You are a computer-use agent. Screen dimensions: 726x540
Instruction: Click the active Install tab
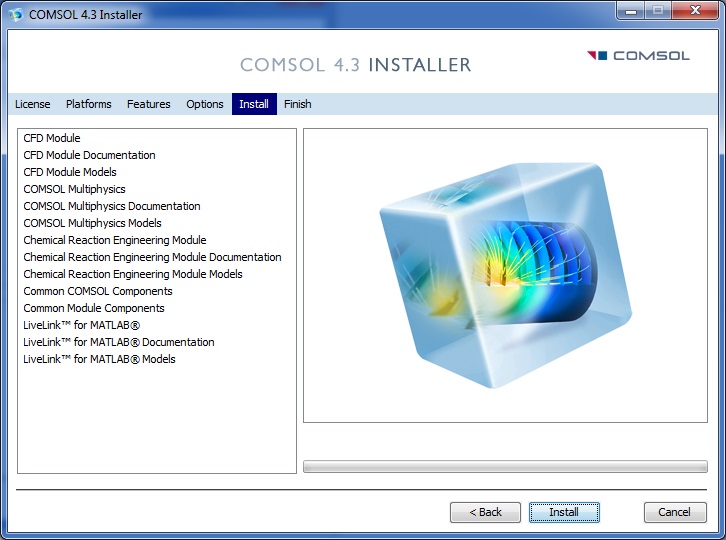tap(254, 104)
